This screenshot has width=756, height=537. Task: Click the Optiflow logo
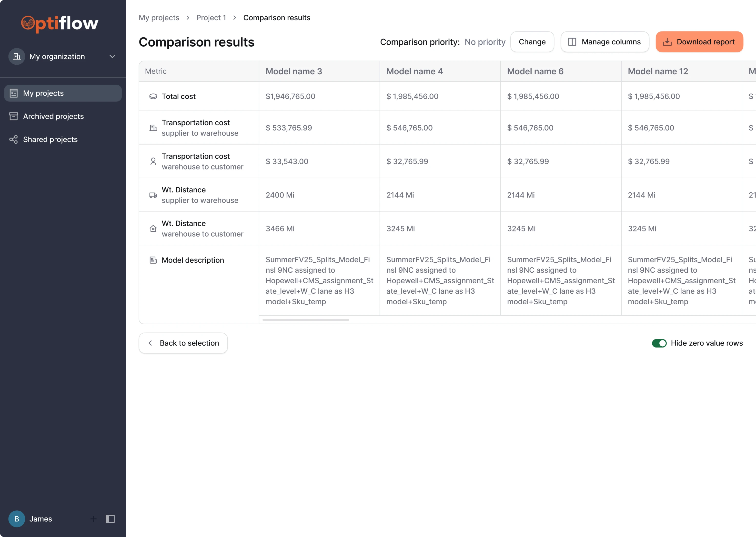(x=59, y=23)
